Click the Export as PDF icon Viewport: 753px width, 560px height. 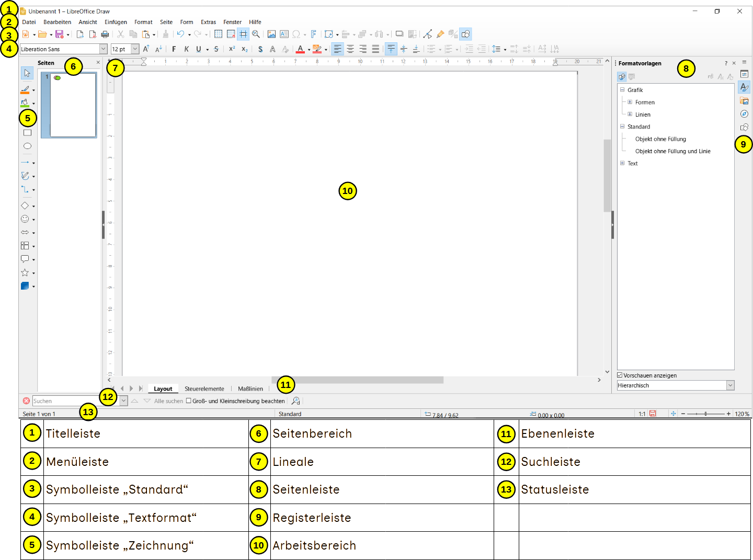click(x=93, y=35)
